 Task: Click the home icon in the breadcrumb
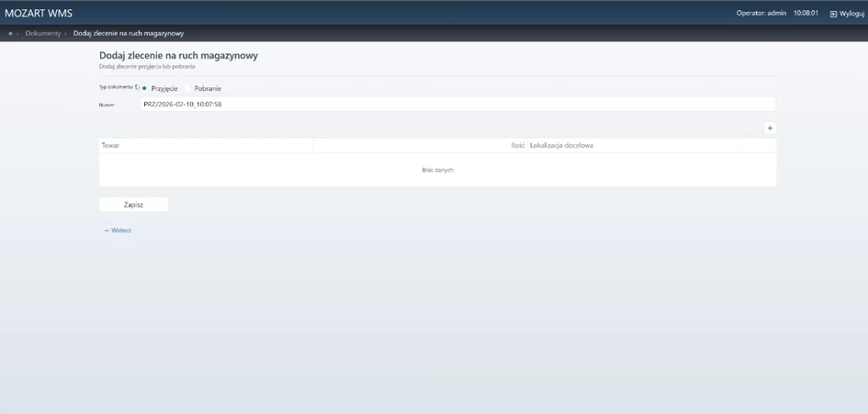[x=10, y=33]
